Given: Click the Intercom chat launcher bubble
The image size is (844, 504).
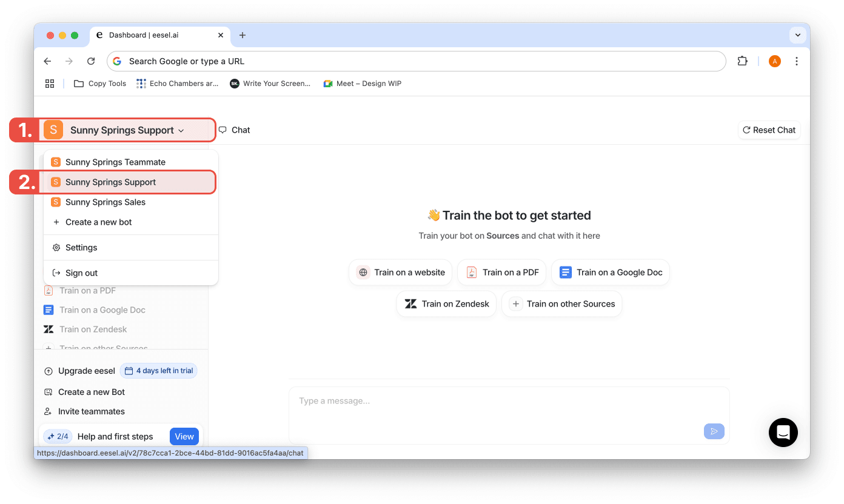Looking at the screenshot, I should tap(783, 433).
